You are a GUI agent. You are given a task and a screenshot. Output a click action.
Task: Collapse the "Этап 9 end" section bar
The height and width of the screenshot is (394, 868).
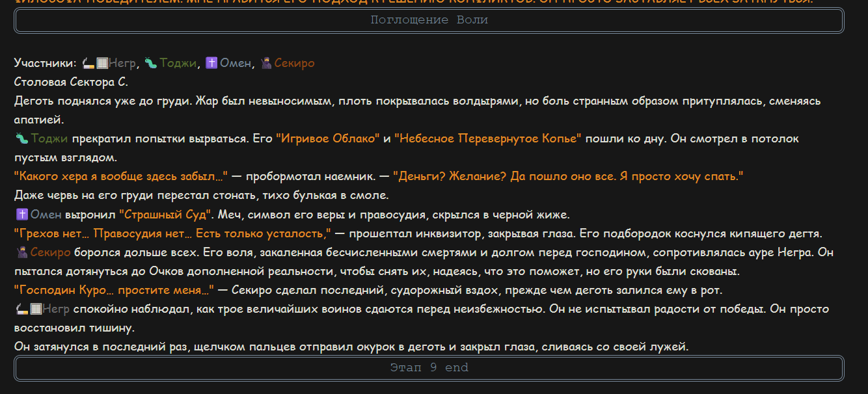[429, 368]
